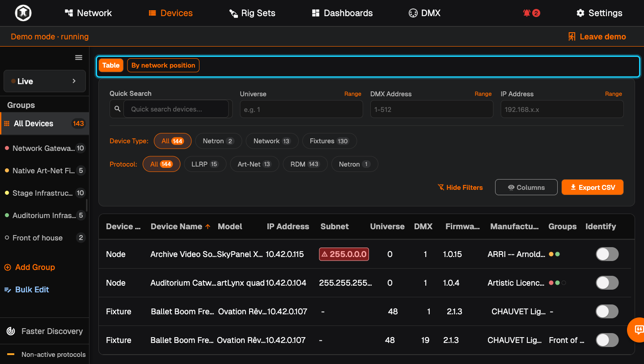The width and height of the screenshot is (644, 364).
Task: Toggle Identify for Archive Video node
Action: [x=607, y=254]
